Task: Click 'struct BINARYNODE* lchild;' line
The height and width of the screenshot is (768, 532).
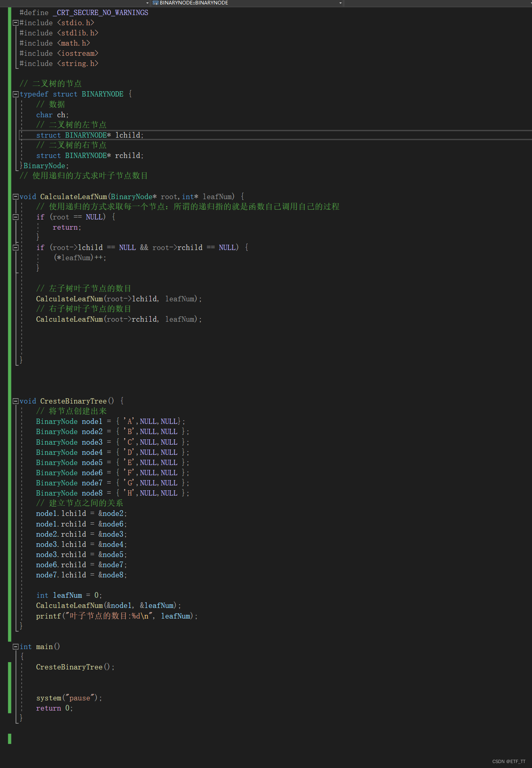Action: coord(90,135)
